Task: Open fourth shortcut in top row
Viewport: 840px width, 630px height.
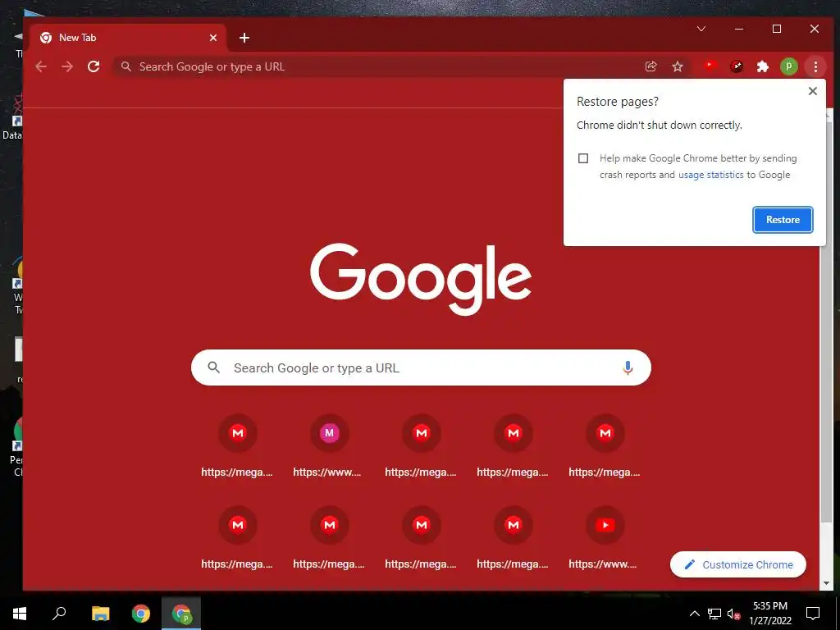Action: point(514,445)
